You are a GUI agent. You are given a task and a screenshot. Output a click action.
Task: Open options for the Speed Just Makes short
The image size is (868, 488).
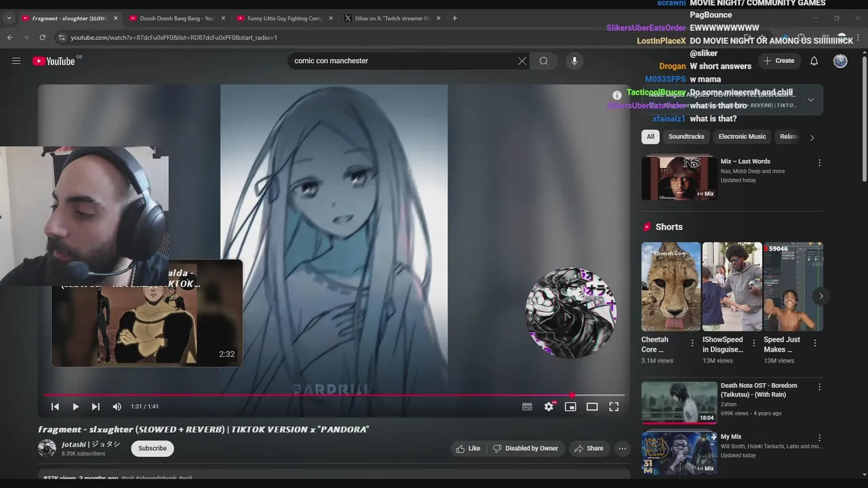814,344
